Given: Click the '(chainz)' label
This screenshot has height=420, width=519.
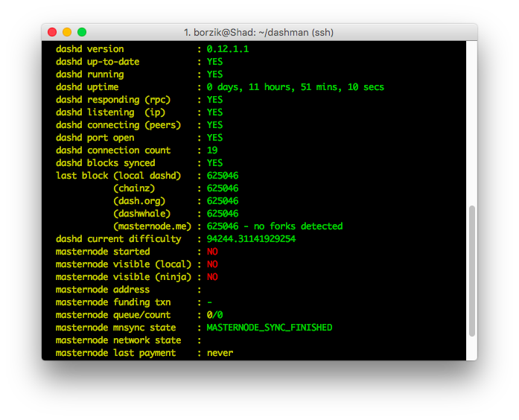Looking at the screenshot, I should 134,188.
